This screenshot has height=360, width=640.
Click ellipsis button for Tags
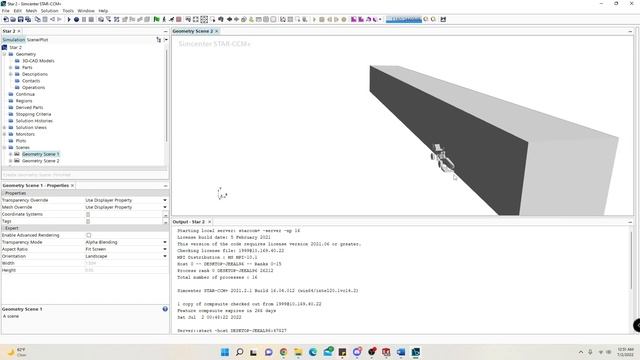[165, 221]
